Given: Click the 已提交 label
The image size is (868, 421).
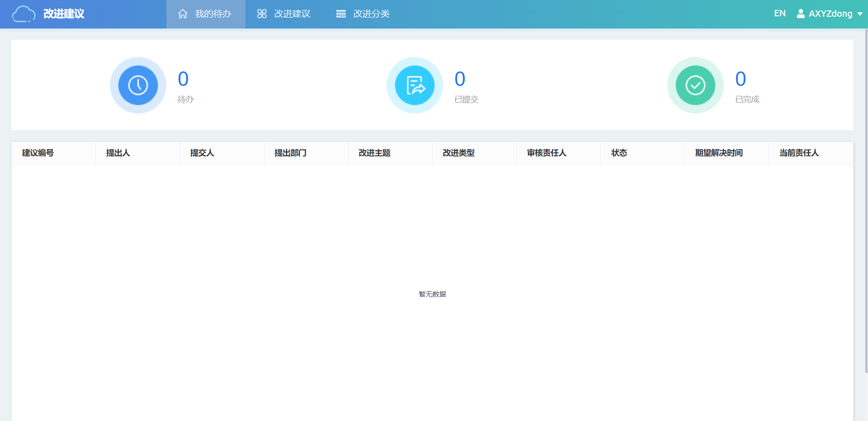Looking at the screenshot, I should pyautogui.click(x=467, y=99).
